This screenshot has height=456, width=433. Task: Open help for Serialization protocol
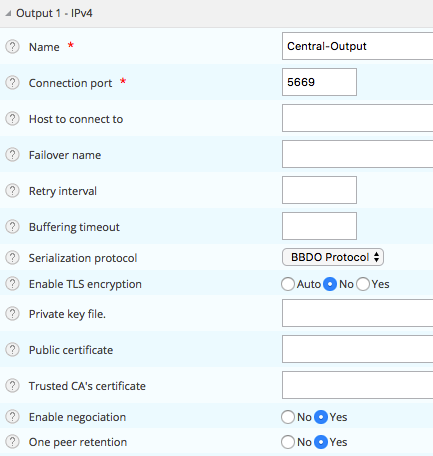[12, 258]
